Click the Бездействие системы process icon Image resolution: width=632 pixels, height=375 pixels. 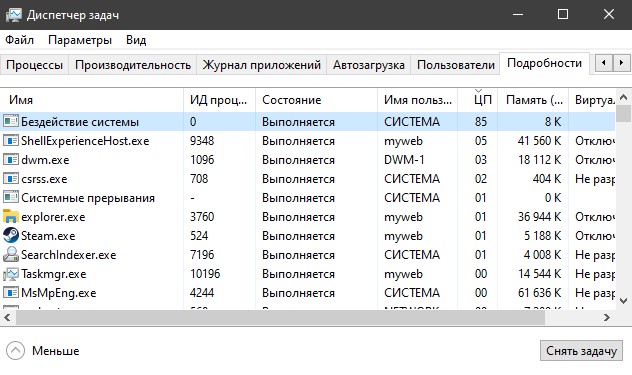click(x=10, y=121)
